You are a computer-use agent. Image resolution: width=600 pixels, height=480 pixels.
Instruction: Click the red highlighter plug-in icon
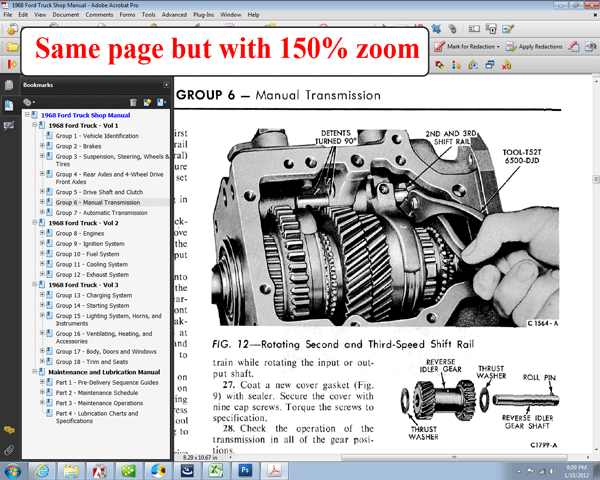tap(439, 65)
